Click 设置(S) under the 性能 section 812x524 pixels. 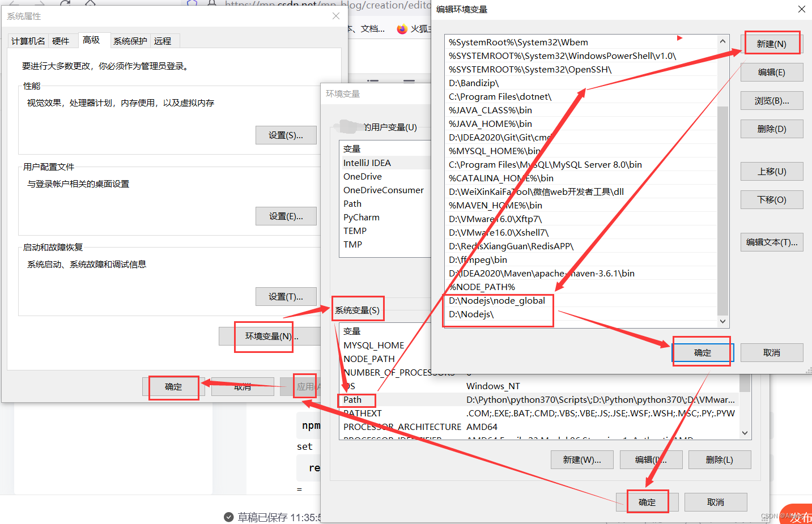[x=286, y=135]
